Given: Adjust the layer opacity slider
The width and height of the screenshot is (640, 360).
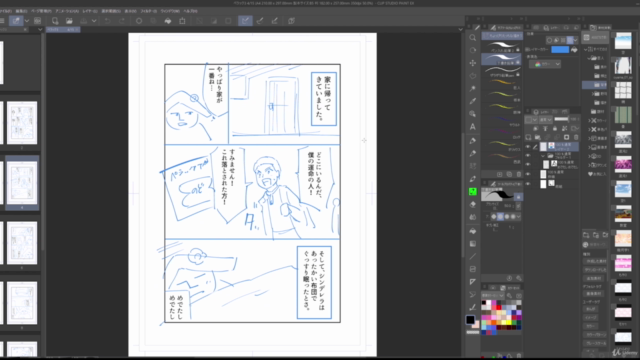Looking at the screenshot, I should [x=561, y=119].
